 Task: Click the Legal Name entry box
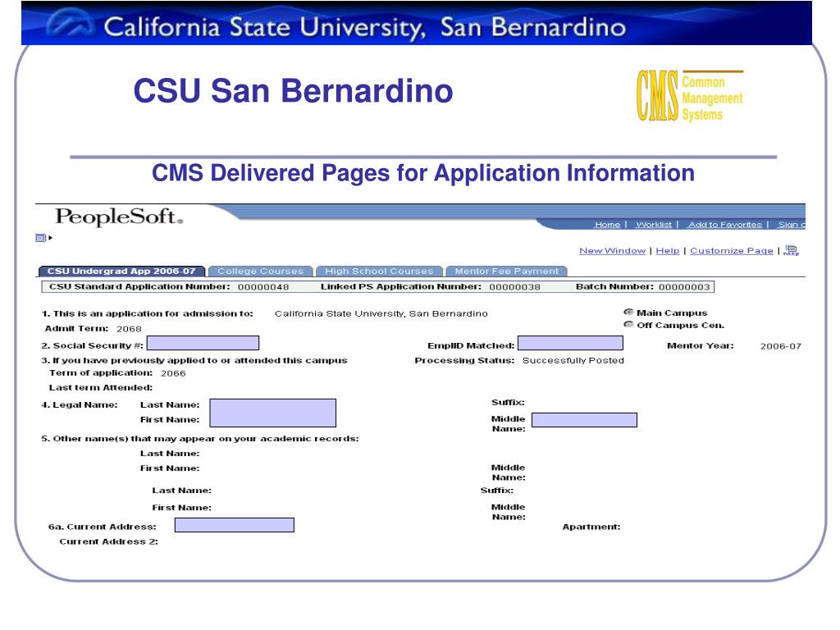coord(272,413)
